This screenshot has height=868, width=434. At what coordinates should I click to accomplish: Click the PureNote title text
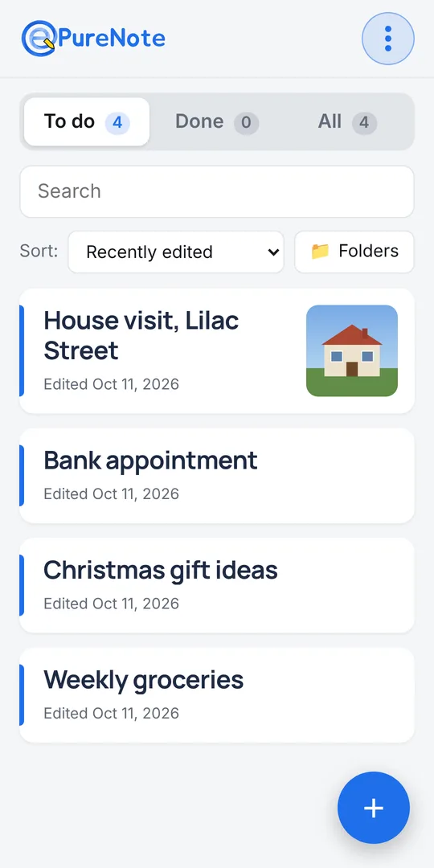pos(111,39)
